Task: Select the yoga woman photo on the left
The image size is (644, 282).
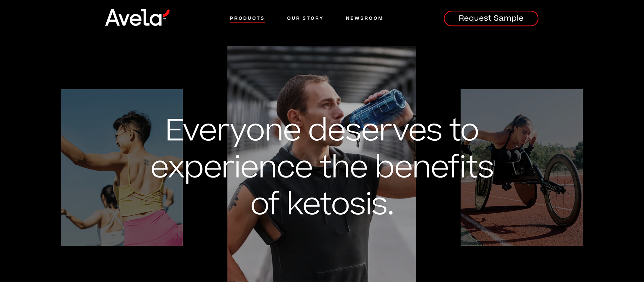Action: point(122,167)
